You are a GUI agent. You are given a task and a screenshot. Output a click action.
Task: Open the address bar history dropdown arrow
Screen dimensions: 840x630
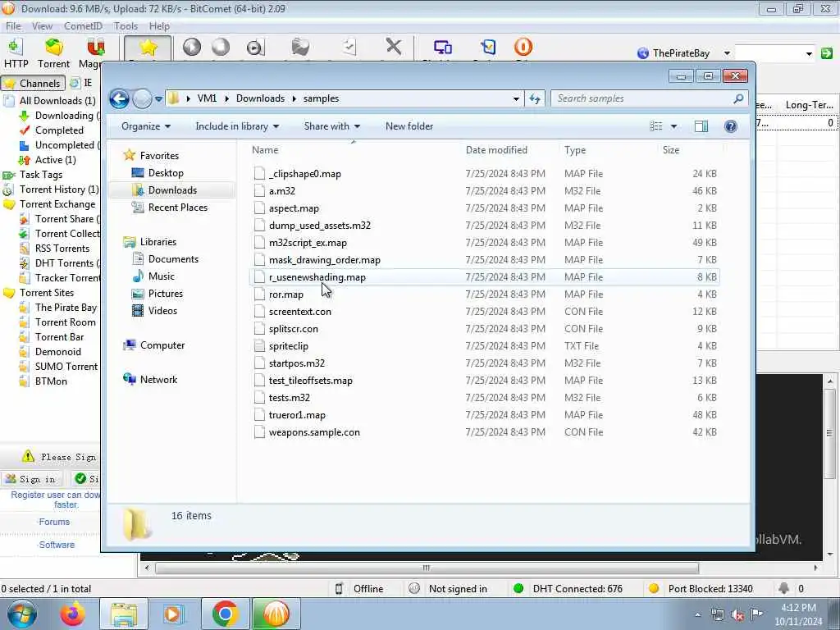pos(516,98)
